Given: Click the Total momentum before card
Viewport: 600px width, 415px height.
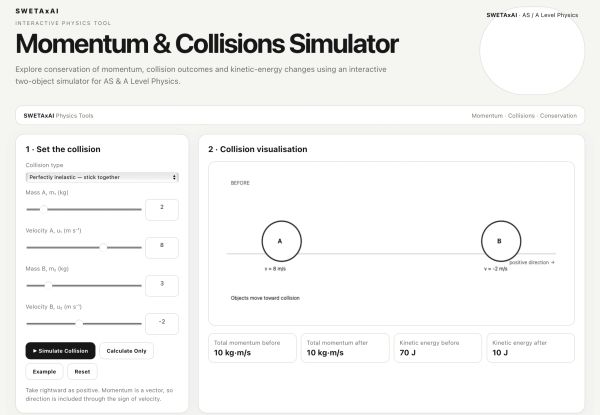Looking at the screenshot, I should pos(252,348).
